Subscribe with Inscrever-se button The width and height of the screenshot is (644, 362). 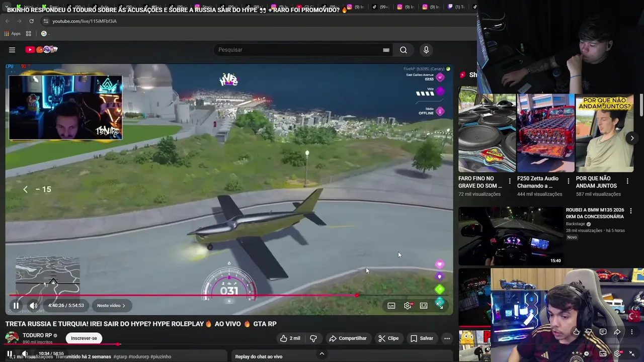tap(84, 338)
